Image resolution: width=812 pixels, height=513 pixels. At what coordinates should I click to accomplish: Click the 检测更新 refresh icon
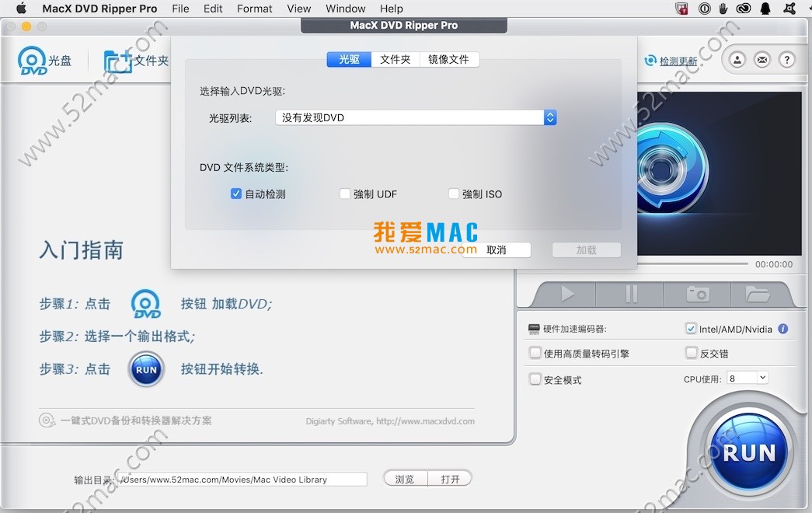pos(650,61)
